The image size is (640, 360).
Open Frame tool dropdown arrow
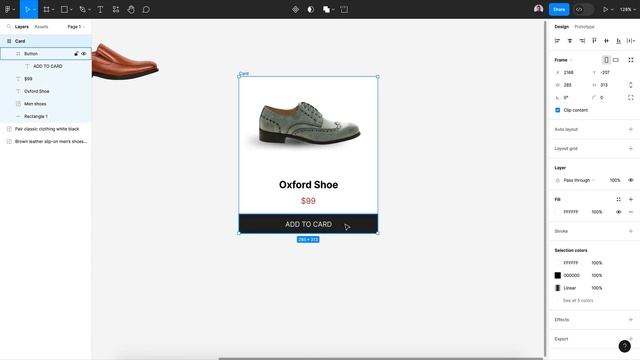(x=53, y=9)
